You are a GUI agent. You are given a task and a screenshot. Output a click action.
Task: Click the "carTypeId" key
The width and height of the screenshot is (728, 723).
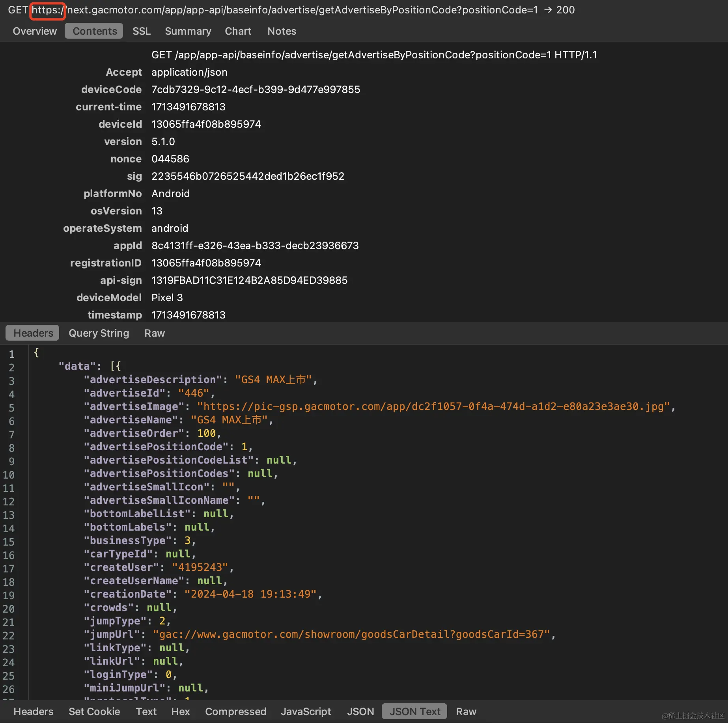click(x=118, y=554)
